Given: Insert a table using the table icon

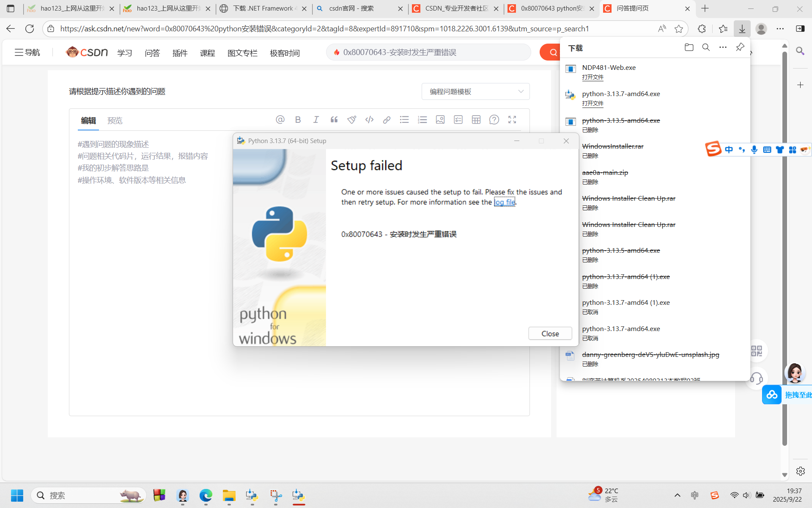Looking at the screenshot, I should (x=476, y=120).
